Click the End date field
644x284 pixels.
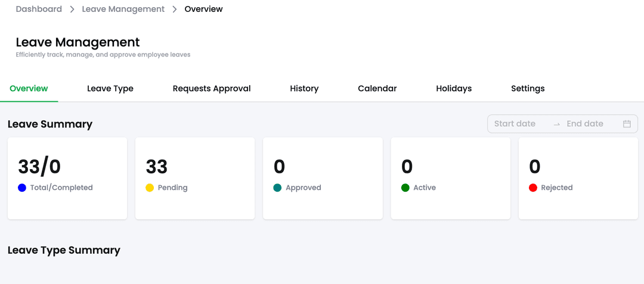(585, 124)
